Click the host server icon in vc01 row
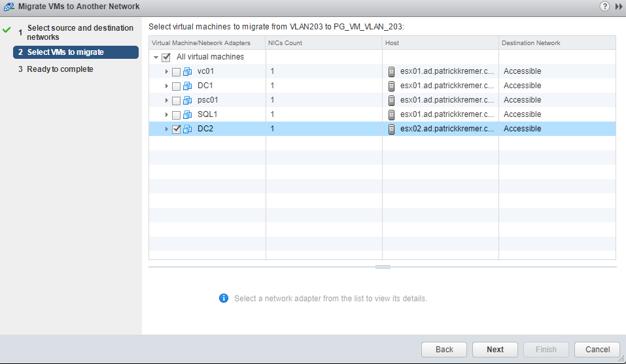The image size is (626, 364). pyautogui.click(x=391, y=72)
